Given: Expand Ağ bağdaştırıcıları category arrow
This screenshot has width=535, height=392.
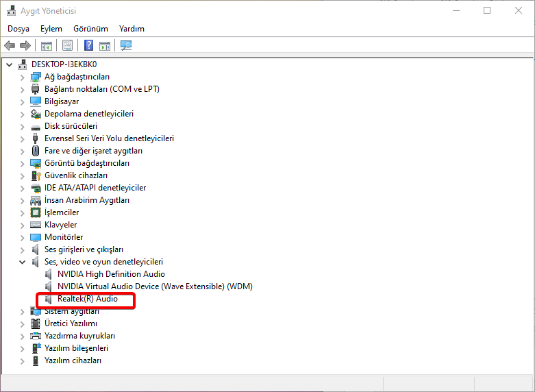Looking at the screenshot, I should [22, 77].
